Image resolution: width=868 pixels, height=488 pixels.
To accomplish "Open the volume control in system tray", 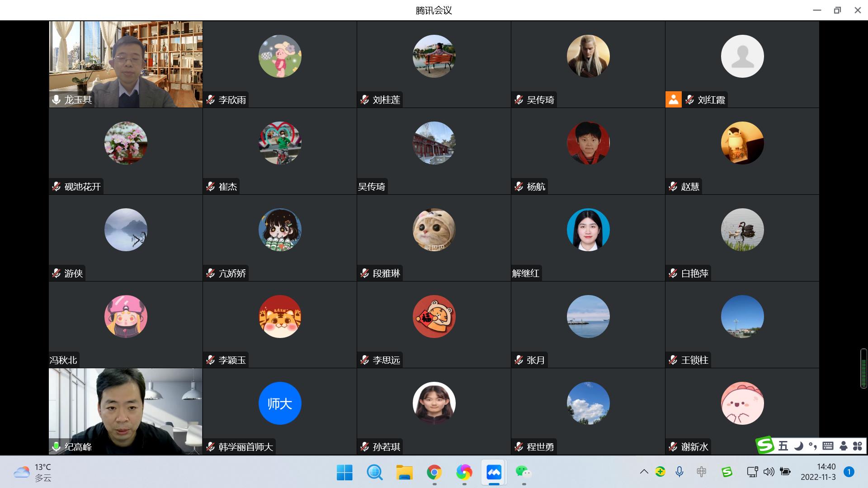I will click(x=769, y=472).
